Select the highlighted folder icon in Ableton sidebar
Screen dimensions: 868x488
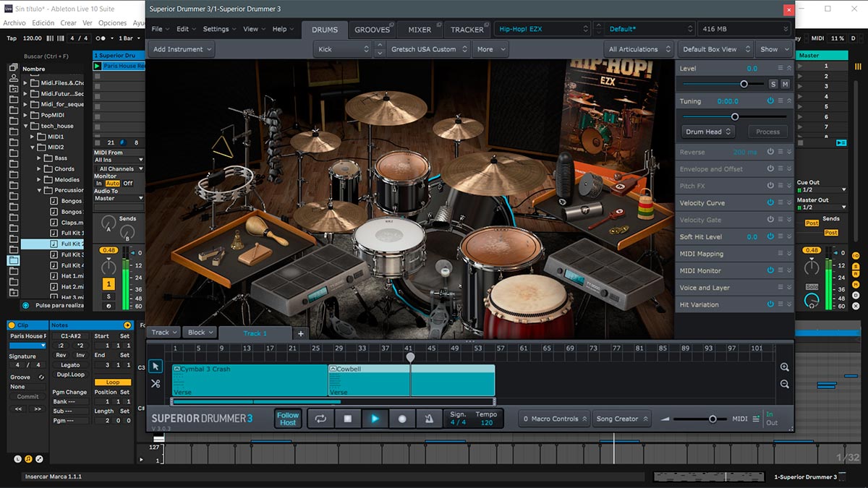tap(13, 260)
